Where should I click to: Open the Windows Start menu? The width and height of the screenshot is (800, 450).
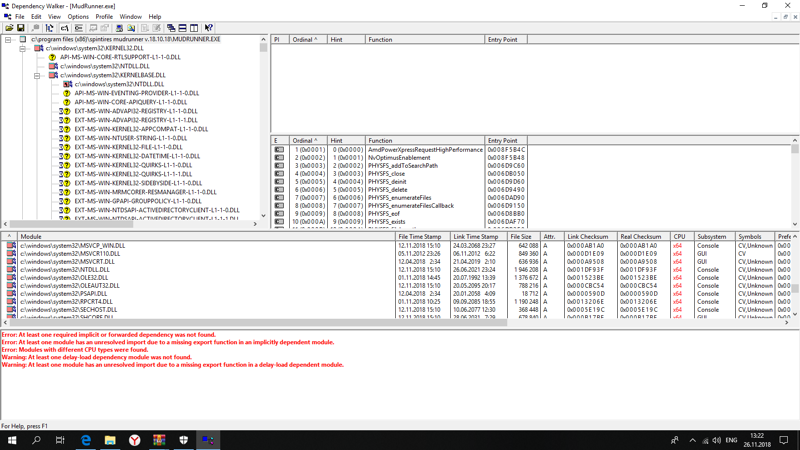click(12, 440)
